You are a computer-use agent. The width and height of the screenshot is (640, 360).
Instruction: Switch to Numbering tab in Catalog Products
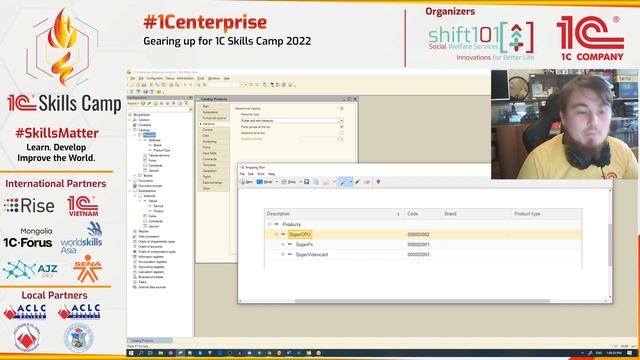coord(214,142)
